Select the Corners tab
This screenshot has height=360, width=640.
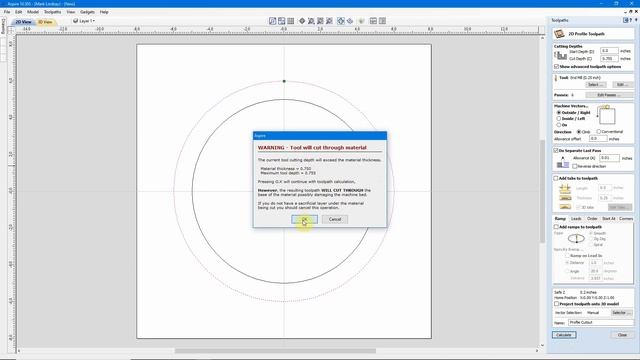pyautogui.click(x=626, y=219)
